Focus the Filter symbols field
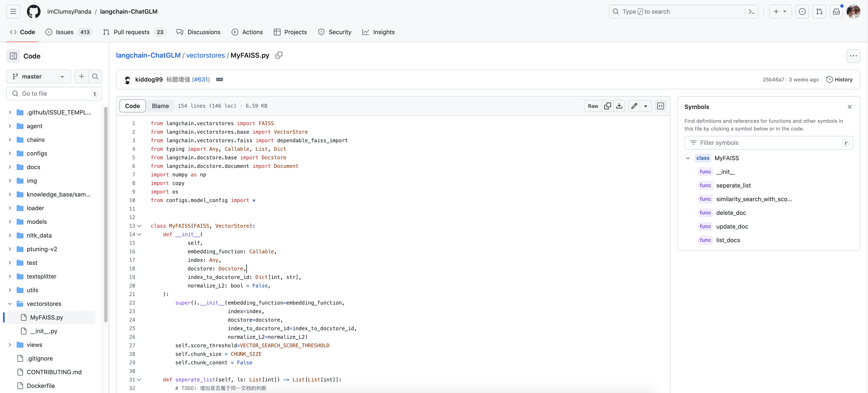868x393 pixels. [x=769, y=143]
